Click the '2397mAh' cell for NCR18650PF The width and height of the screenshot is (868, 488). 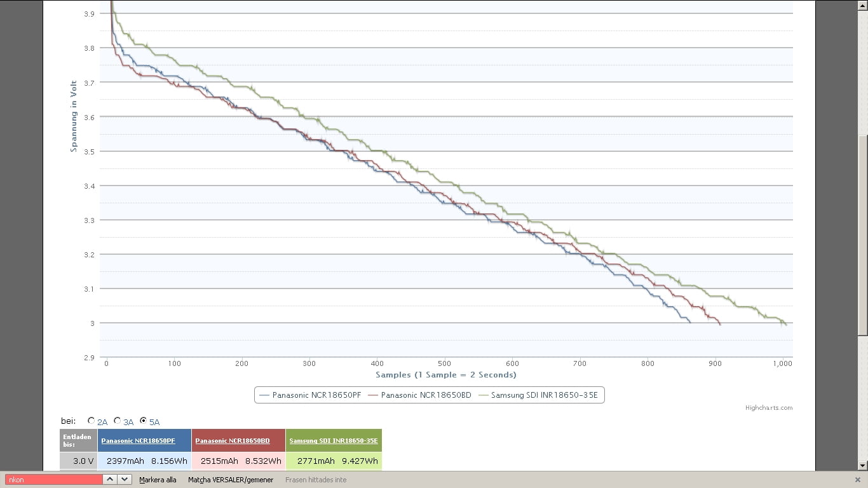point(126,461)
